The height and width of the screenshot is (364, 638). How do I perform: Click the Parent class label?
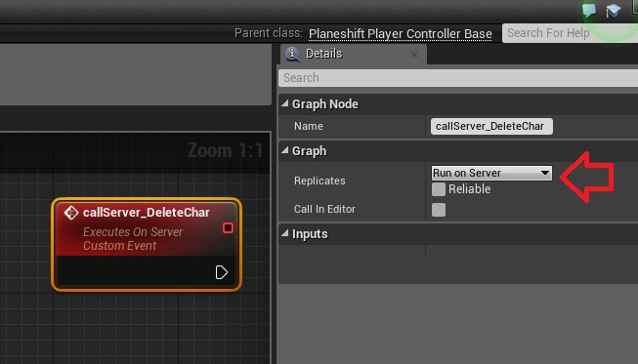[269, 33]
